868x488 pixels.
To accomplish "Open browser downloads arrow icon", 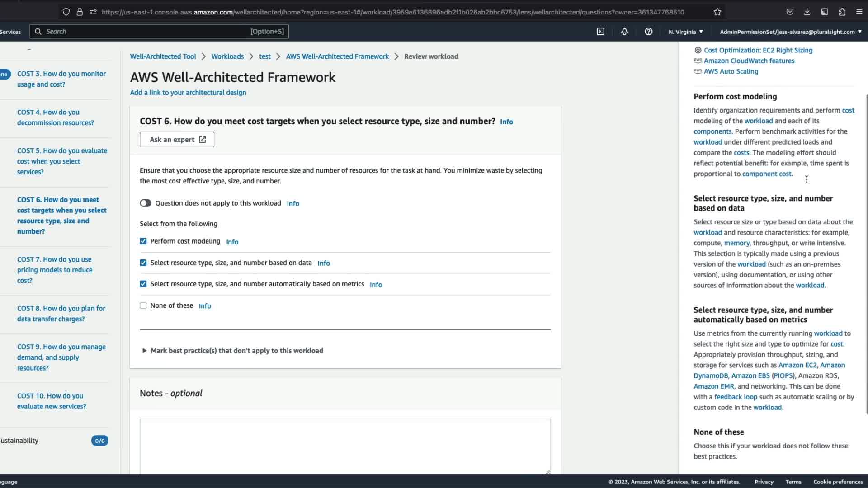I will click(x=807, y=12).
